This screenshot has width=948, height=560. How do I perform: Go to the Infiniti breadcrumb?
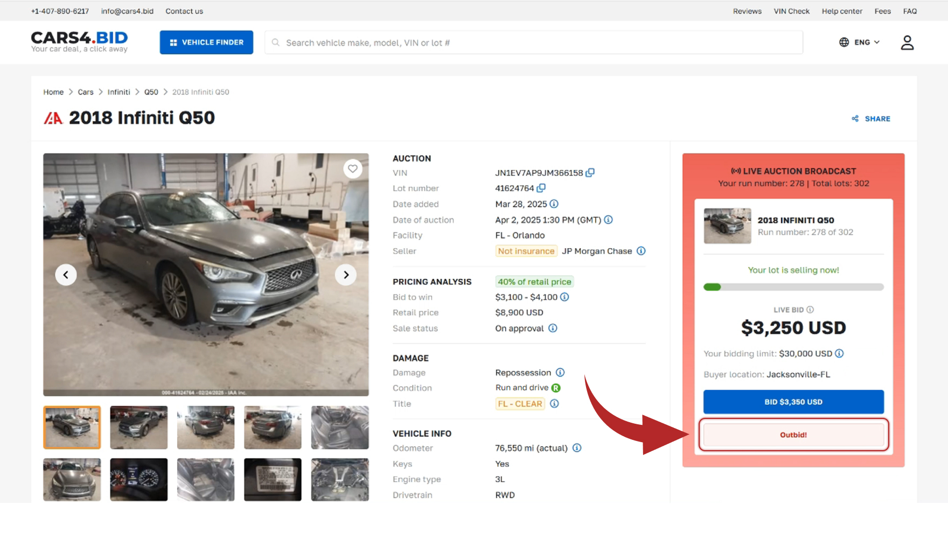click(x=119, y=92)
